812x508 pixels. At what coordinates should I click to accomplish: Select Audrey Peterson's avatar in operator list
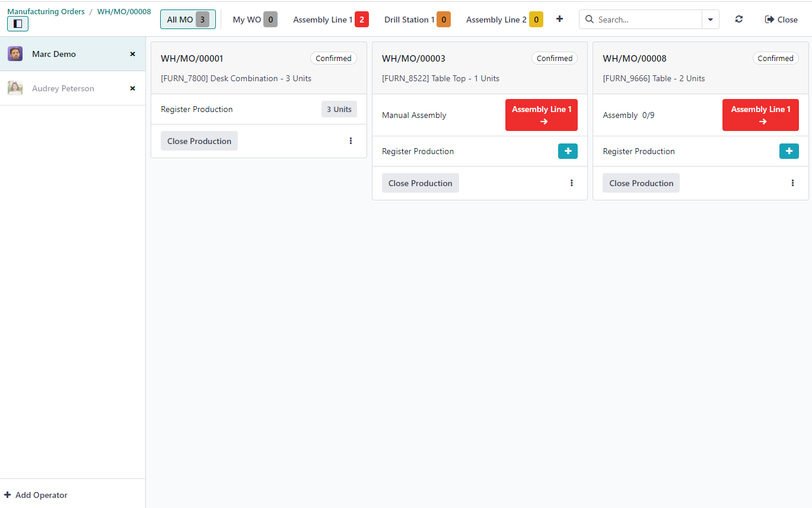[x=15, y=88]
